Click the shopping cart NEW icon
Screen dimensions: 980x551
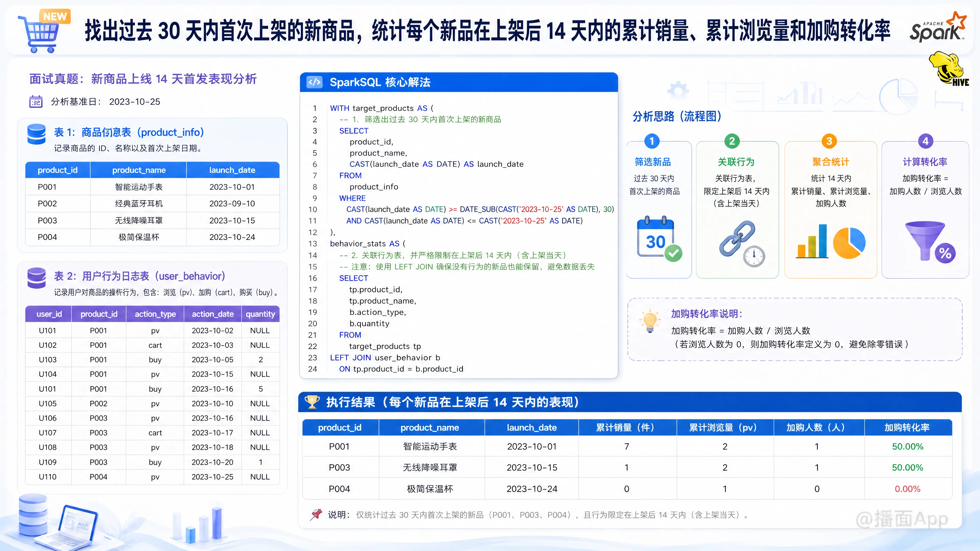(44, 31)
